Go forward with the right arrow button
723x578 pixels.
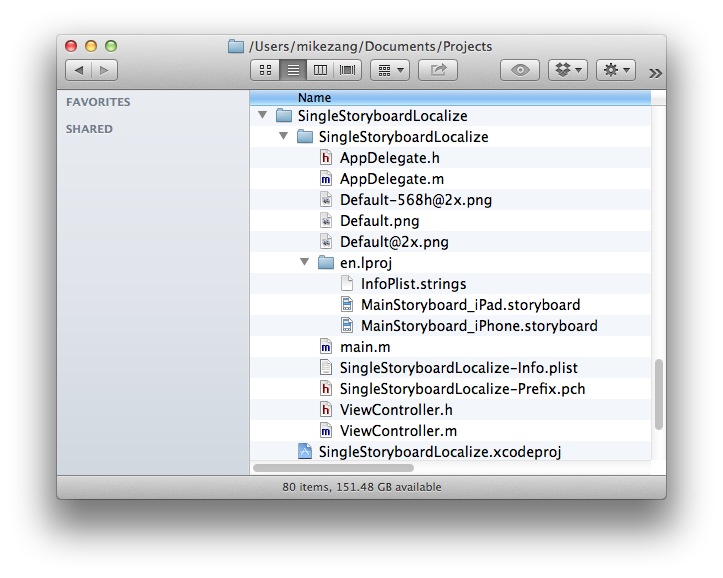click(x=104, y=70)
